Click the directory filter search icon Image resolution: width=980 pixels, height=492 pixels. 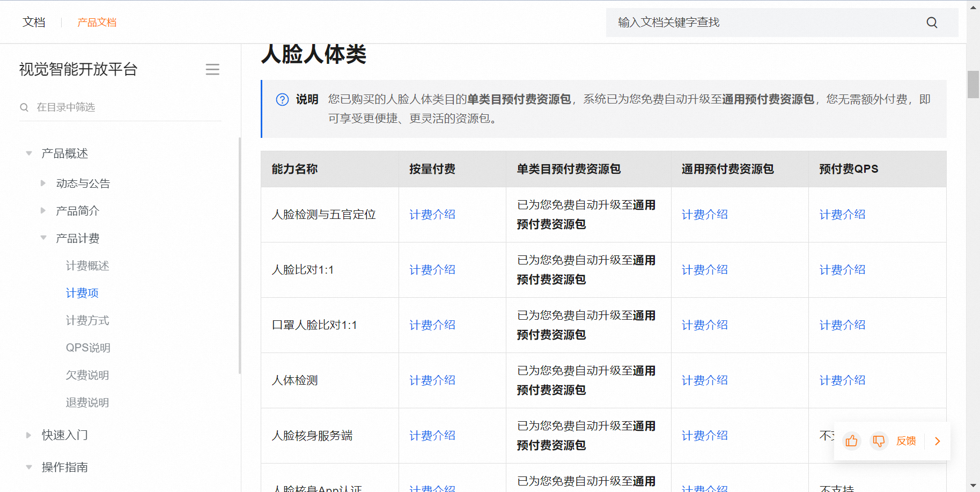click(24, 107)
